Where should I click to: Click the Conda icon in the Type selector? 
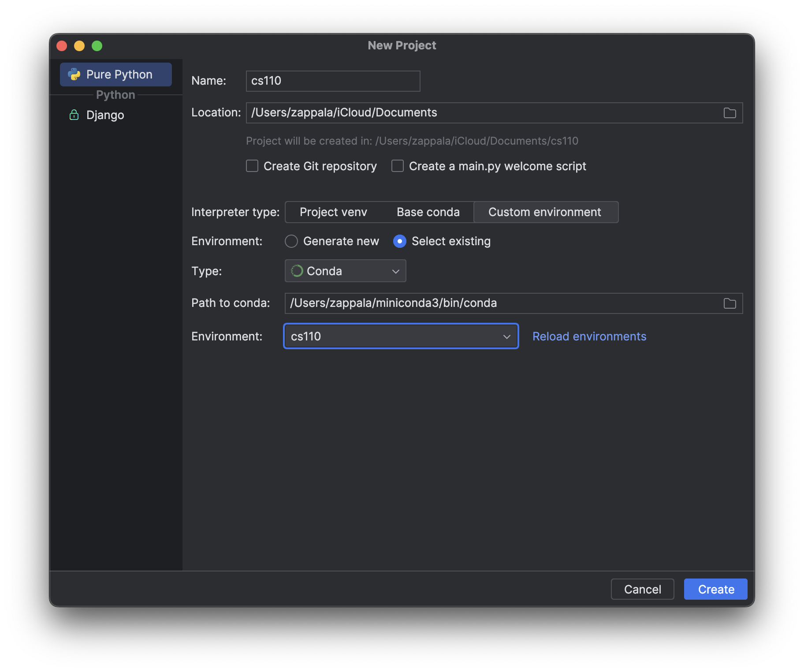pyautogui.click(x=297, y=271)
